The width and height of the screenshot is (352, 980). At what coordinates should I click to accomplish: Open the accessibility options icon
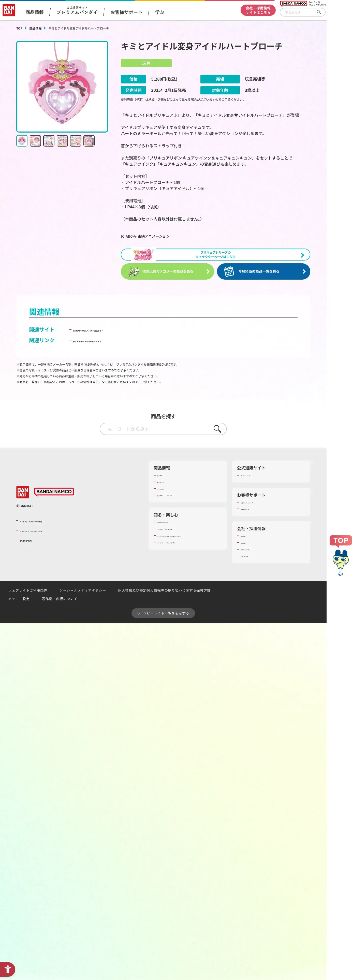pyautogui.click(x=8, y=969)
